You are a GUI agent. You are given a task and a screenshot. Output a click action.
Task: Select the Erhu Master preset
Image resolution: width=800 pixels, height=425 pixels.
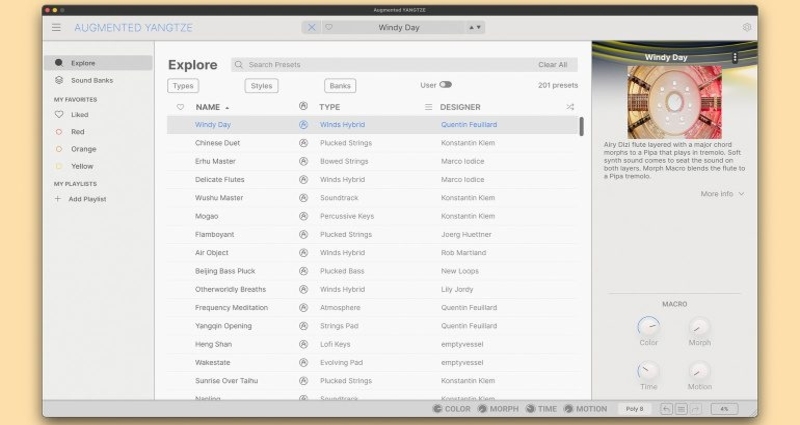pos(372,161)
